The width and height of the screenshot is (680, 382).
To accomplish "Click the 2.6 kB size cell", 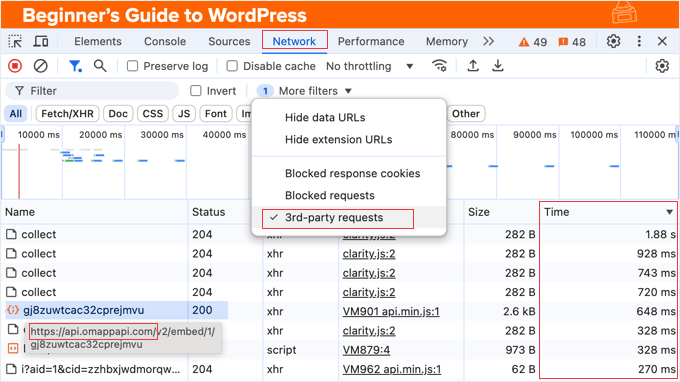I will pos(519,311).
